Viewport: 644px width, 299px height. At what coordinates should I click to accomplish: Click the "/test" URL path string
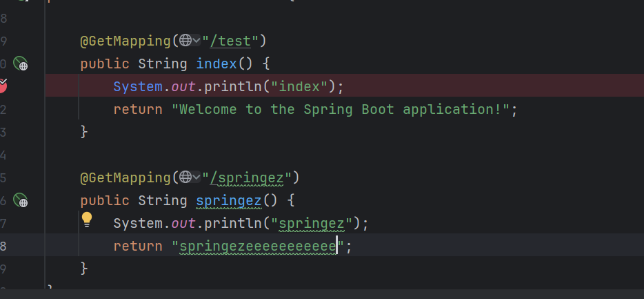click(230, 41)
